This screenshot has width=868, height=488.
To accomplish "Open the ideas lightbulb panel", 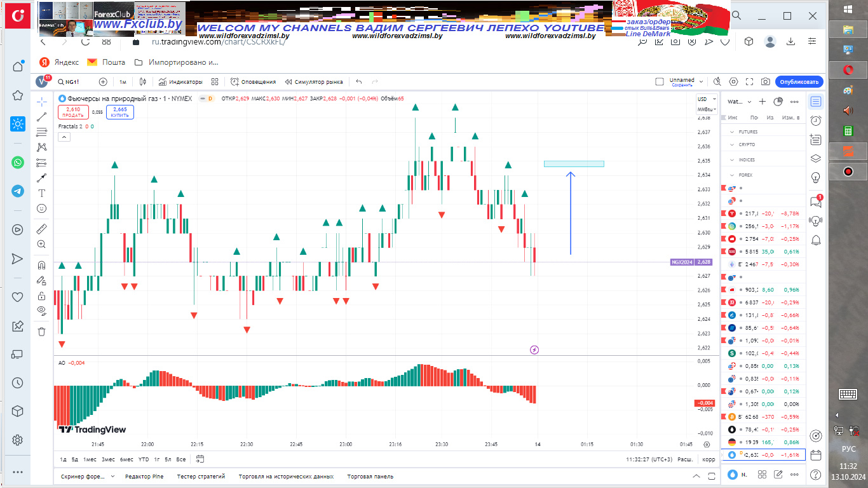I will 816,177.
